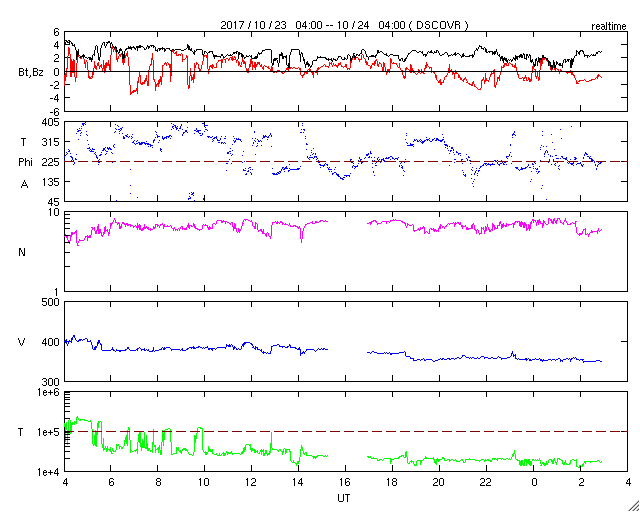Click the 'UT' x-axis label
640x512 pixels.
pyautogui.click(x=344, y=498)
